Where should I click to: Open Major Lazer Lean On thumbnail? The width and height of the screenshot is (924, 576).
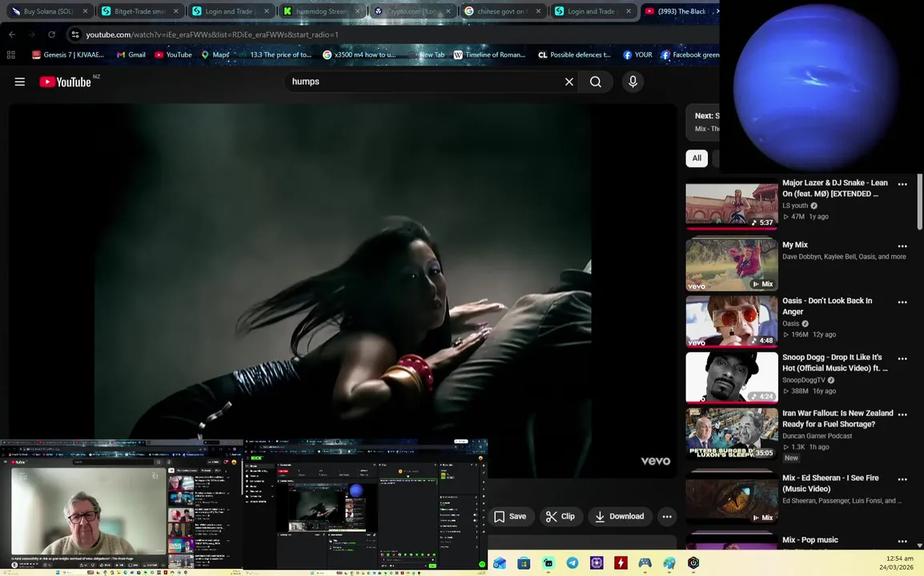732,204
